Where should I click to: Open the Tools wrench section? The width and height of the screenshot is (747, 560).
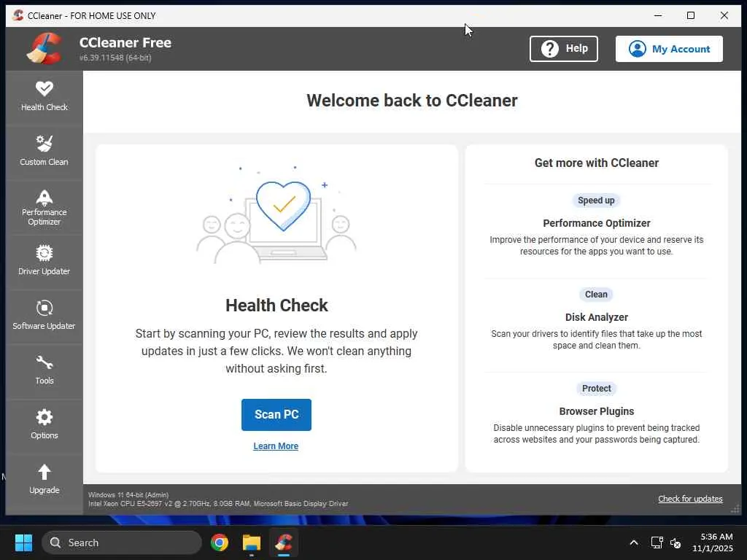click(44, 370)
